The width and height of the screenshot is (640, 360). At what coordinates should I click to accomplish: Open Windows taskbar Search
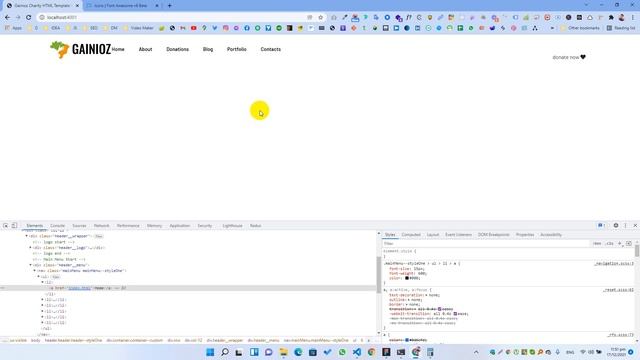click(x=225, y=352)
